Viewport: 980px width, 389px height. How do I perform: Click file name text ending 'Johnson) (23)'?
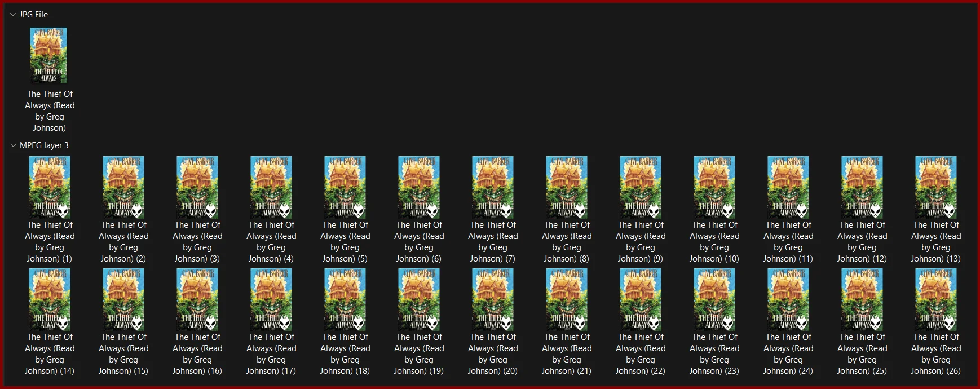click(x=714, y=354)
